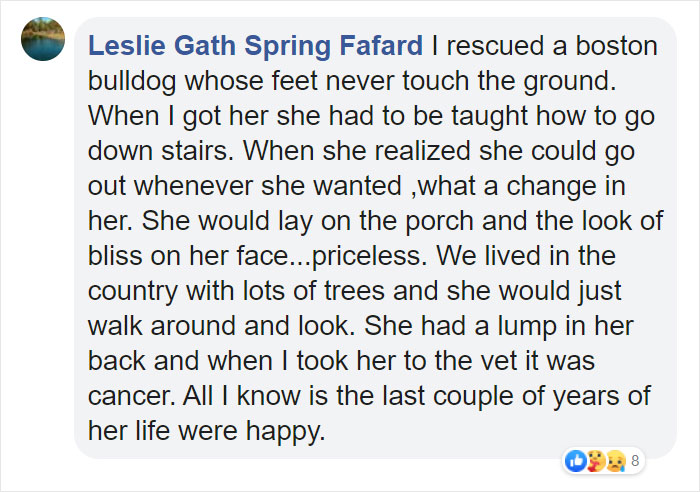The image size is (700, 492).
Task: Click the word 'Leslie' in the author name
Action: click(127, 46)
